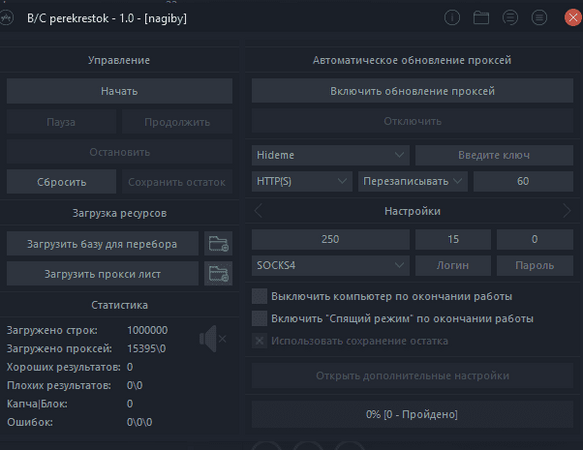Click the right arrow beside Настройки
Screen dimensions: 583x450
[x=566, y=211]
